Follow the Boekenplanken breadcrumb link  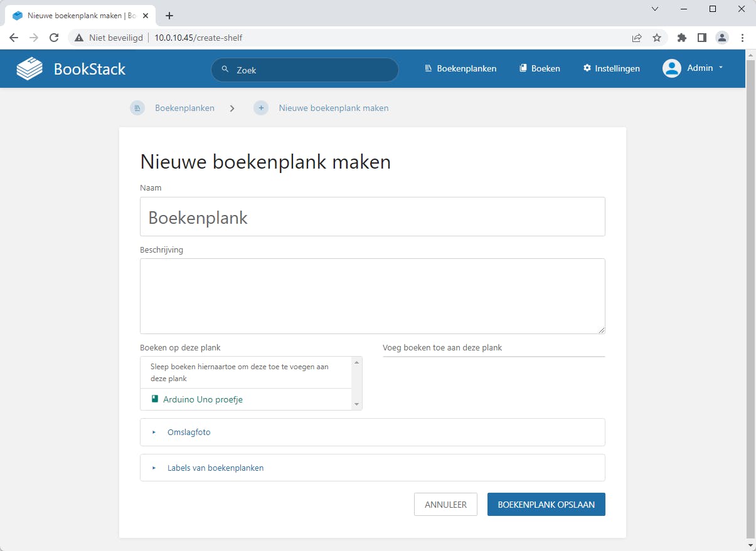pyautogui.click(x=184, y=108)
